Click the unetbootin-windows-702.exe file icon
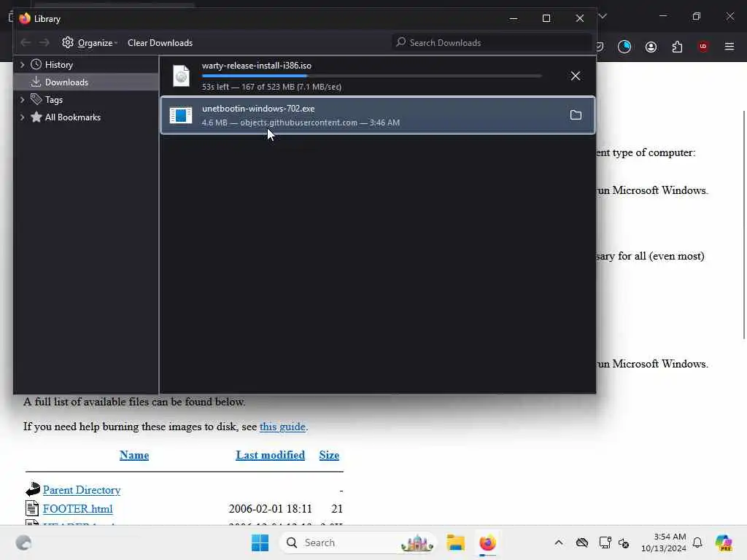747x560 pixels. click(x=181, y=115)
